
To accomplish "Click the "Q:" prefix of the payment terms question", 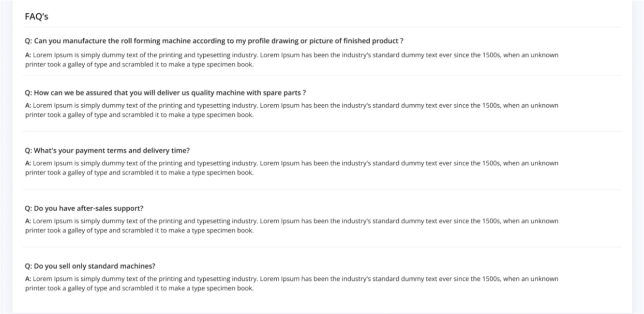I will pos(29,150).
